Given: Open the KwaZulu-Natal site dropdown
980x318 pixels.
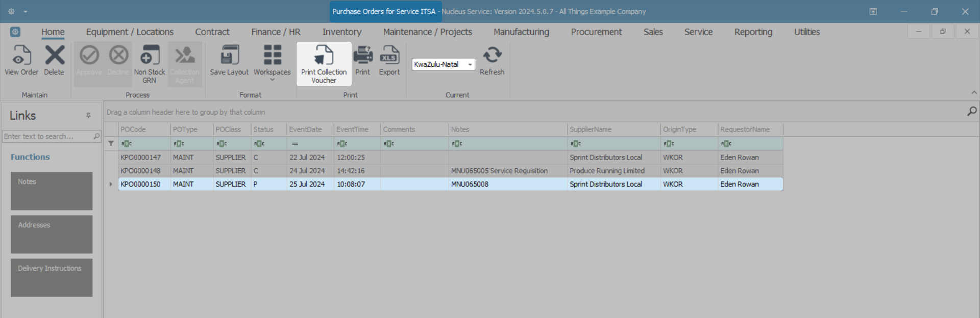Looking at the screenshot, I should tap(470, 64).
